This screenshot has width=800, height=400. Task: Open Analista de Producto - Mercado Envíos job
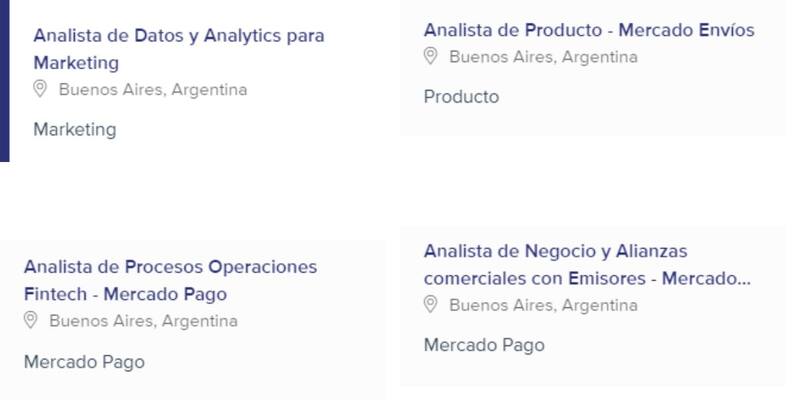coord(588,30)
